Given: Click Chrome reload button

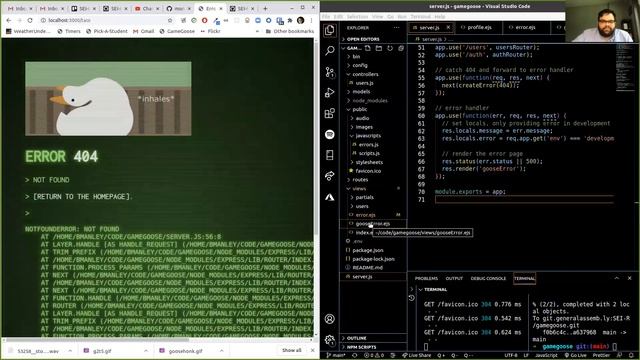Looking at the screenshot, I should (30, 20).
